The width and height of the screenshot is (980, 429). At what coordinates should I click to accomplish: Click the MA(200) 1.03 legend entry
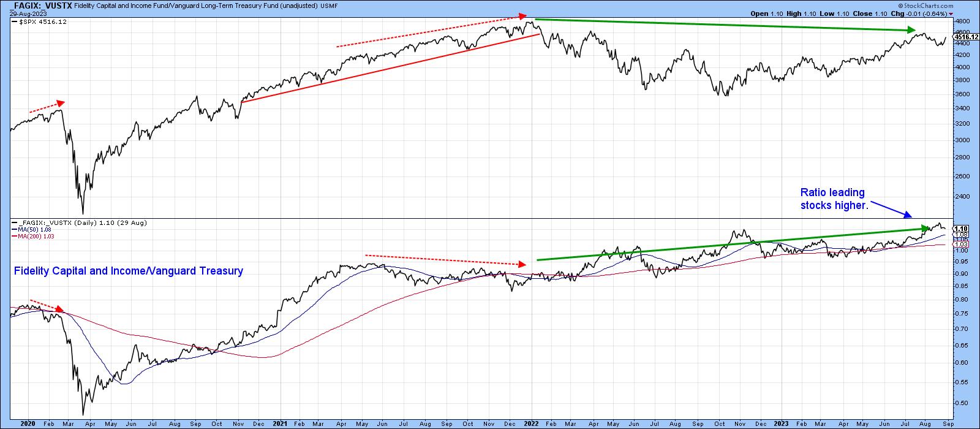tap(33, 236)
